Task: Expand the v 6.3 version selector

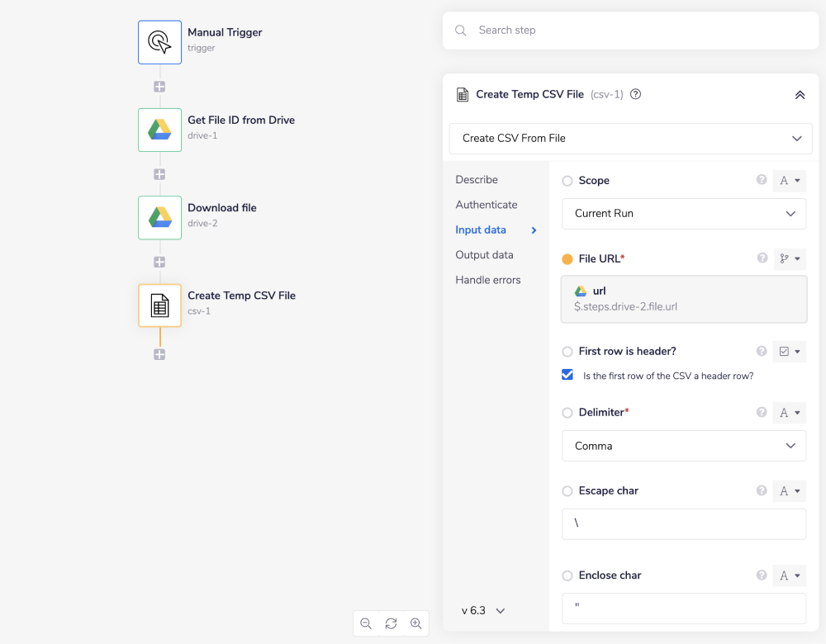Action: [x=483, y=610]
